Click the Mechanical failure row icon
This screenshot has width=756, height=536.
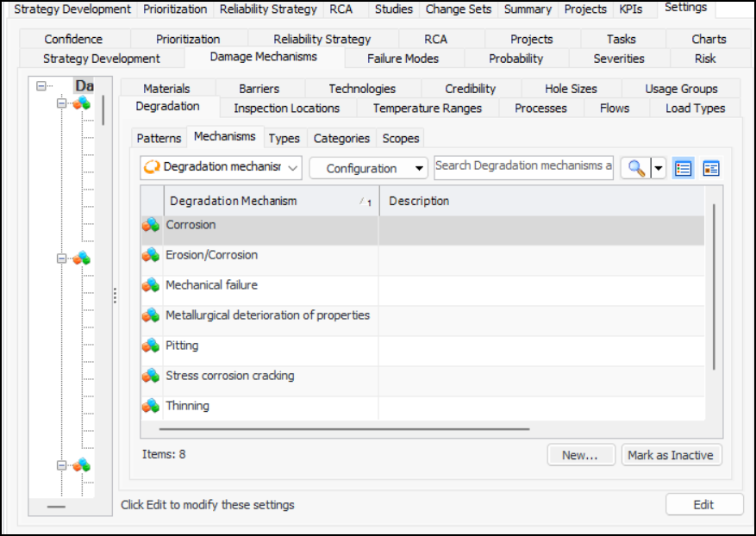point(151,285)
